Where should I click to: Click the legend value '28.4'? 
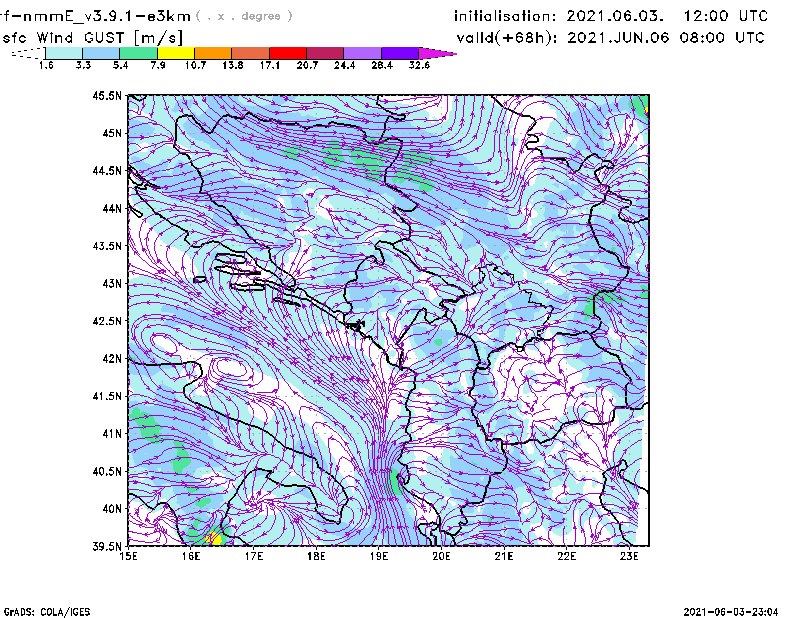point(382,65)
